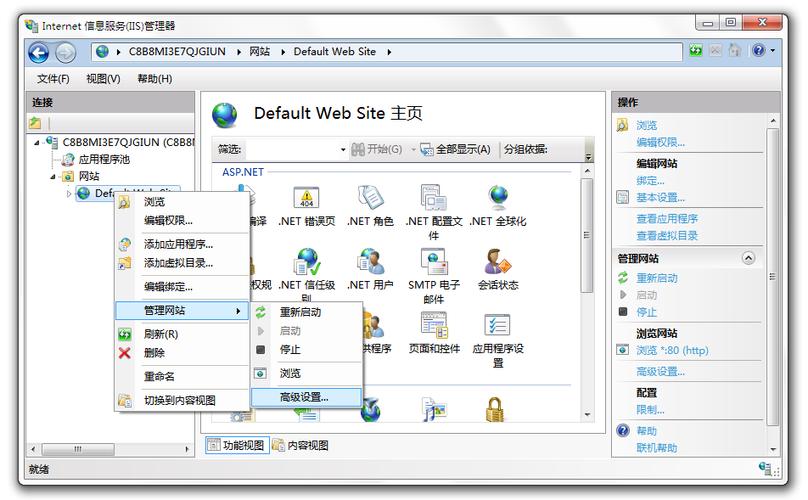The image size is (808, 500).
Task: Open the help question-mark icon dropdown
Action: click(x=763, y=51)
